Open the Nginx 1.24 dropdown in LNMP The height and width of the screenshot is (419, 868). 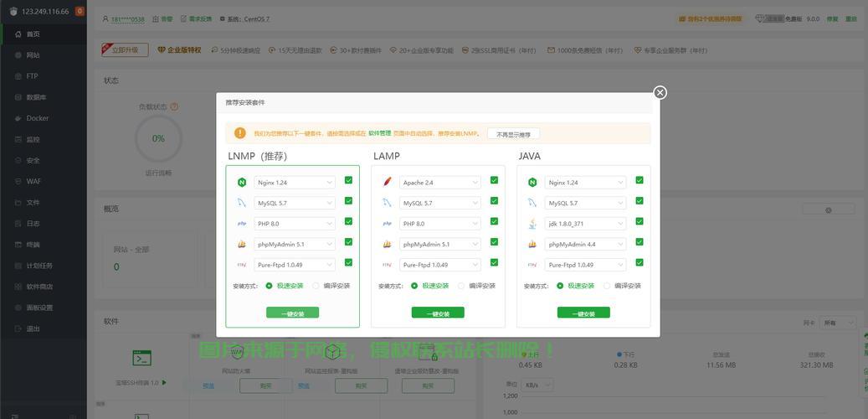click(x=295, y=183)
